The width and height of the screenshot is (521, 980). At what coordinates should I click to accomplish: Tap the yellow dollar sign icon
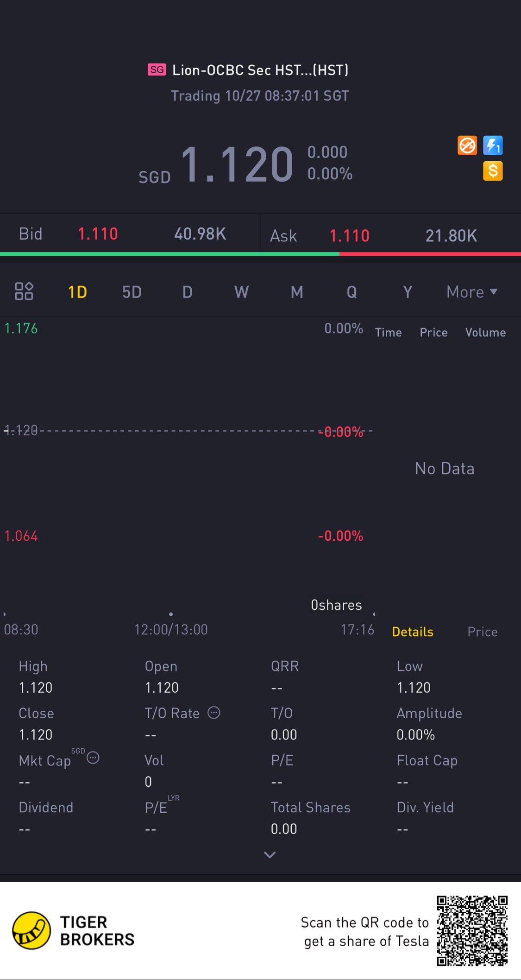point(493,171)
